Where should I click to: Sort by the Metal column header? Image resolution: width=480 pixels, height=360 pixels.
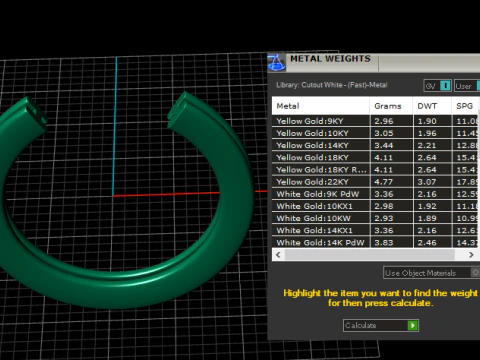[x=321, y=106]
